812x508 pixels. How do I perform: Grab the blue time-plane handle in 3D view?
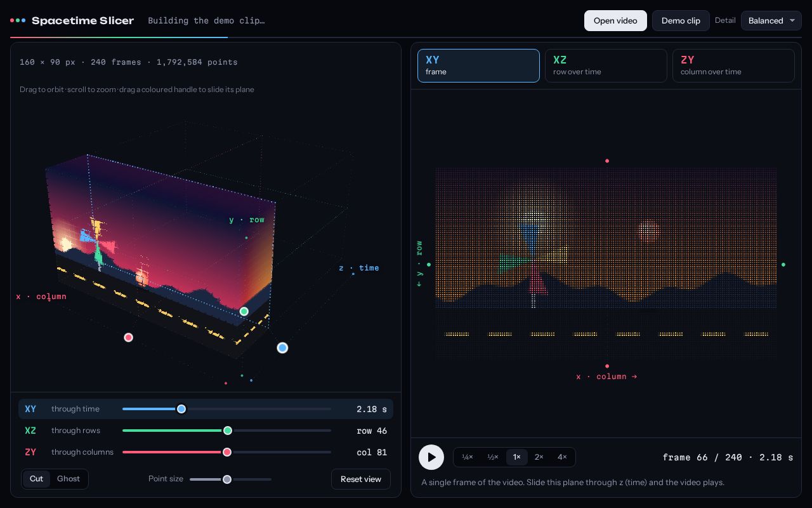(282, 348)
